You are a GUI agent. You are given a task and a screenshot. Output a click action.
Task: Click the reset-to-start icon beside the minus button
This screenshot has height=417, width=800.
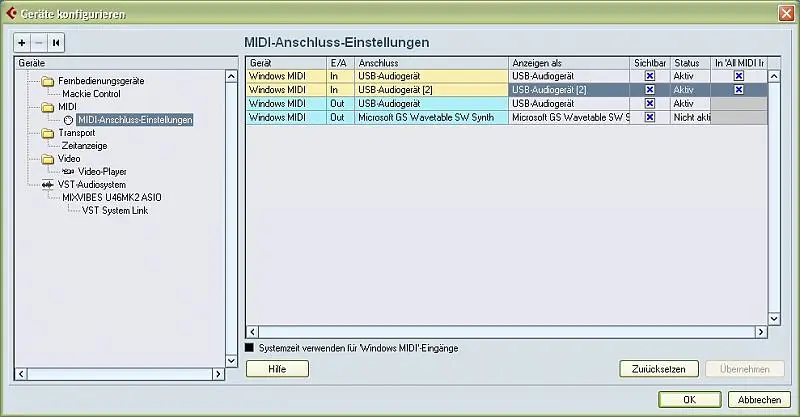55,43
